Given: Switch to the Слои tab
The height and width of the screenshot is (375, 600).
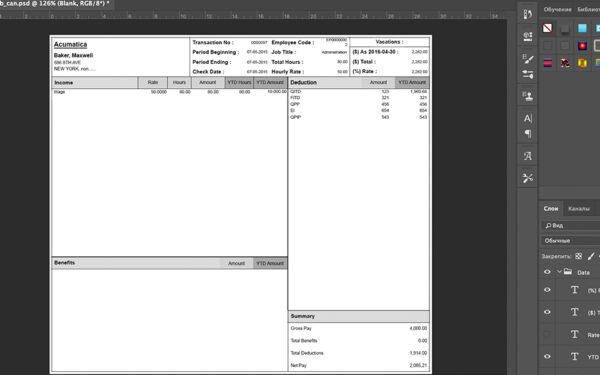Looking at the screenshot, I should pos(551,209).
